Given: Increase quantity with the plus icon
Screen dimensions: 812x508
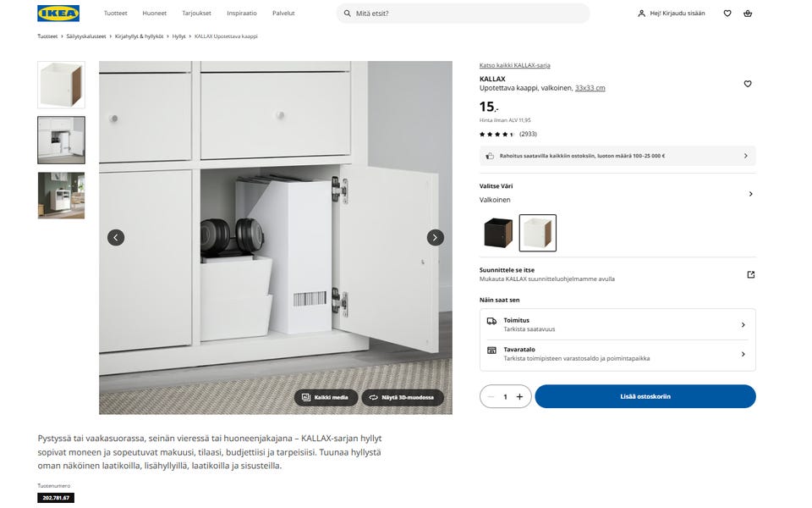Looking at the screenshot, I should [519, 396].
